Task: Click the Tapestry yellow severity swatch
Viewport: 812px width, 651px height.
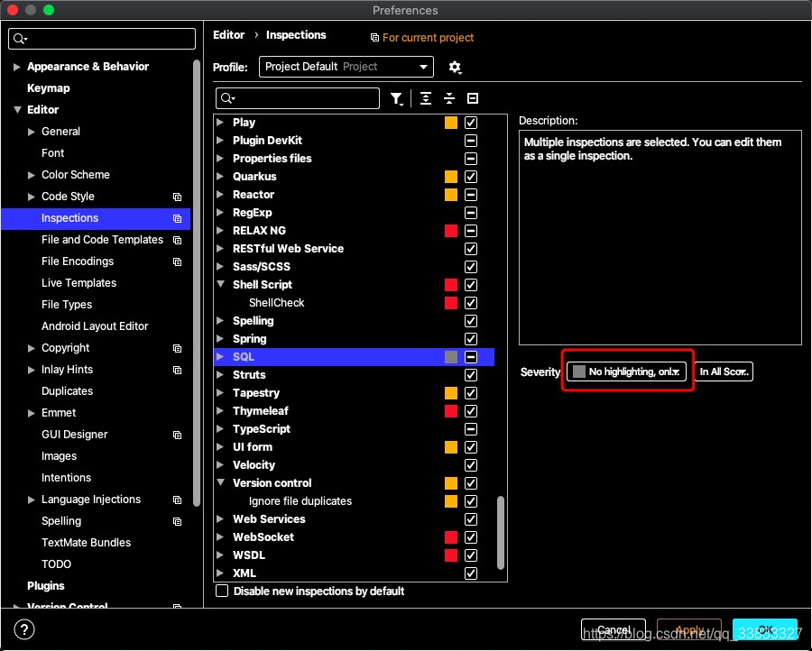Action: [451, 393]
